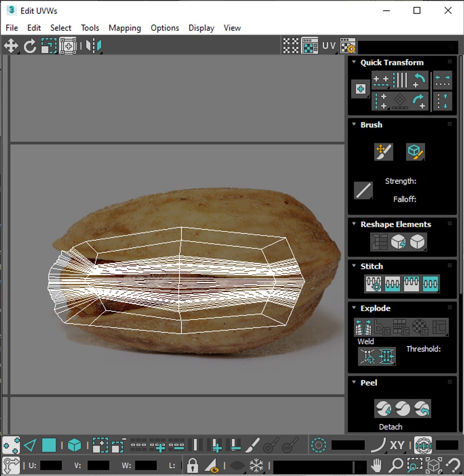Click Stitch To Source icon

(412, 284)
